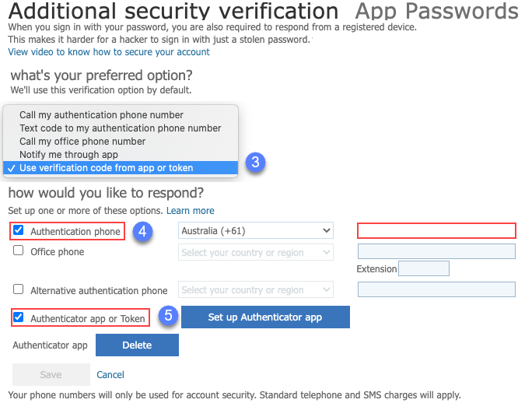Delete the Authenticator app entry

point(137,345)
